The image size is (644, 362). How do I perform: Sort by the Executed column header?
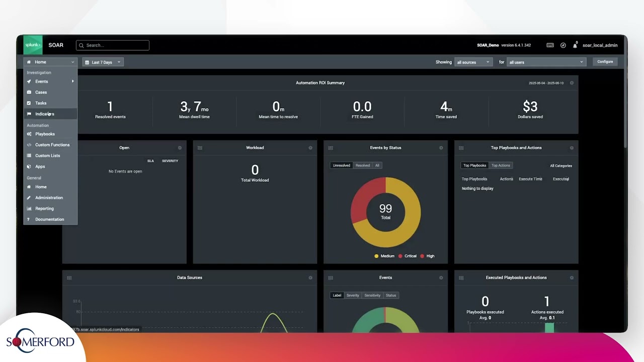pyautogui.click(x=560, y=179)
